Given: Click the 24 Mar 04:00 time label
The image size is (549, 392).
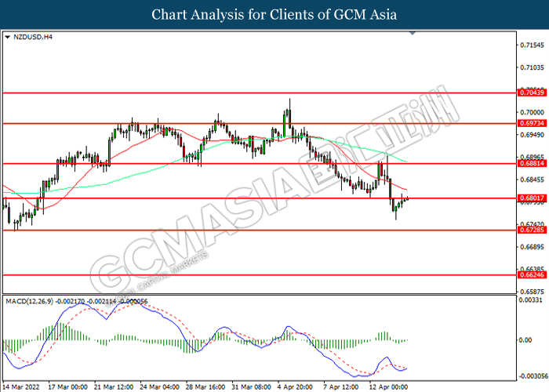Looking at the screenshot, I should 160,387.
